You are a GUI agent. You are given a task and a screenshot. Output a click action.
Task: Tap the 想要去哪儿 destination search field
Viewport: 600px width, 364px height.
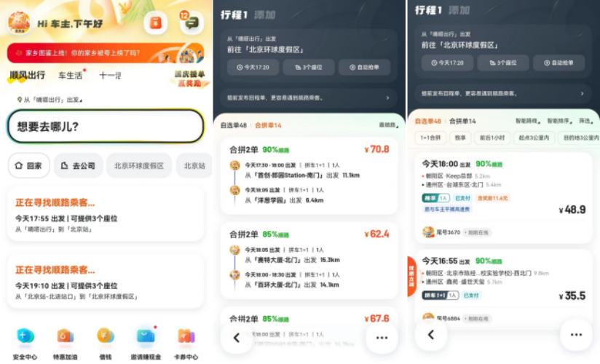point(106,127)
